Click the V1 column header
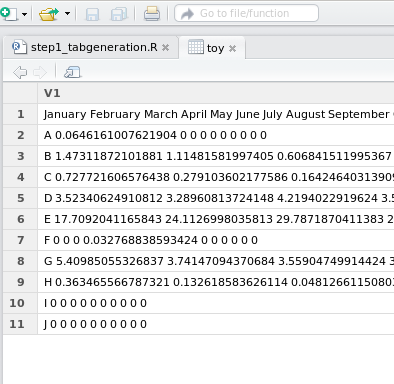The image size is (394, 384). pyautogui.click(x=216, y=93)
